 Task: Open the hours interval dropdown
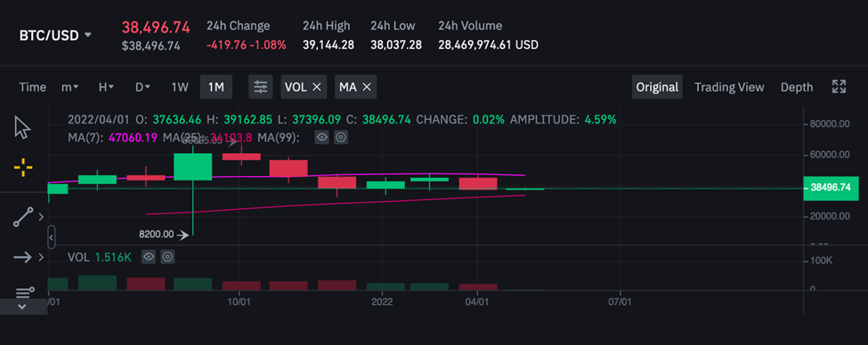[x=106, y=87]
